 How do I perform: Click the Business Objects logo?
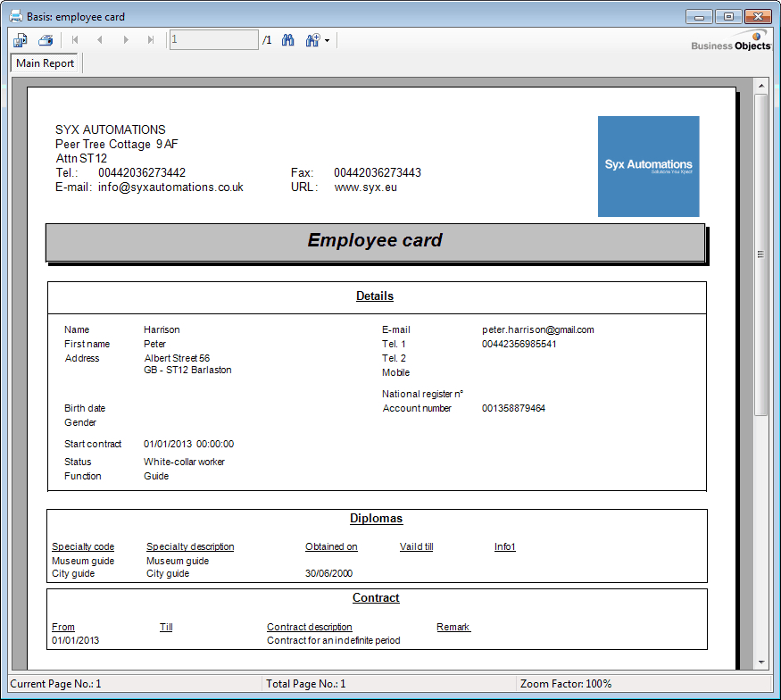(x=731, y=41)
